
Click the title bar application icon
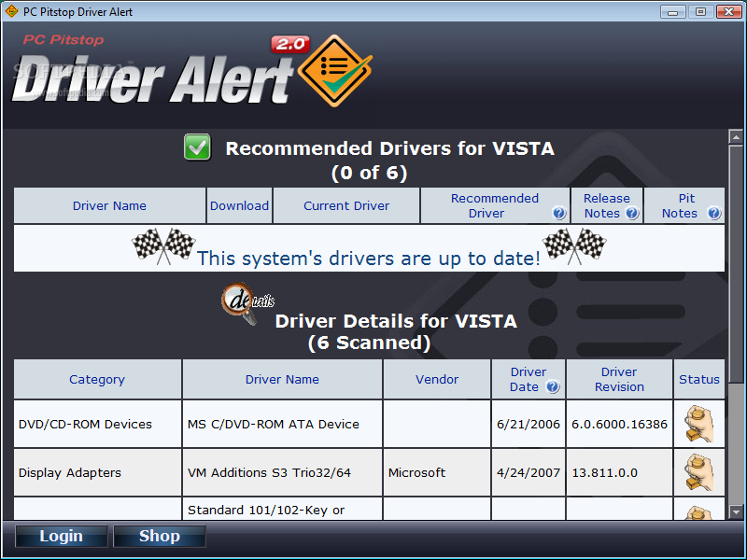11,11
